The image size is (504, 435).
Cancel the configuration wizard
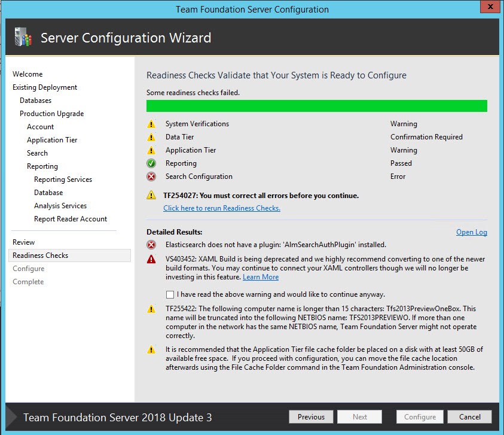pyautogui.click(x=469, y=417)
